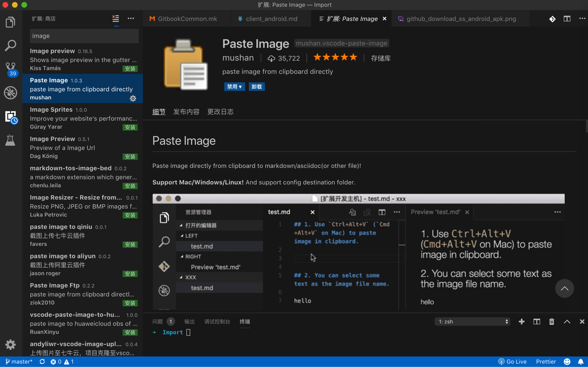588x367 pixels.
Task: Install the Image preview extension
Action: (x=130, y=69)
